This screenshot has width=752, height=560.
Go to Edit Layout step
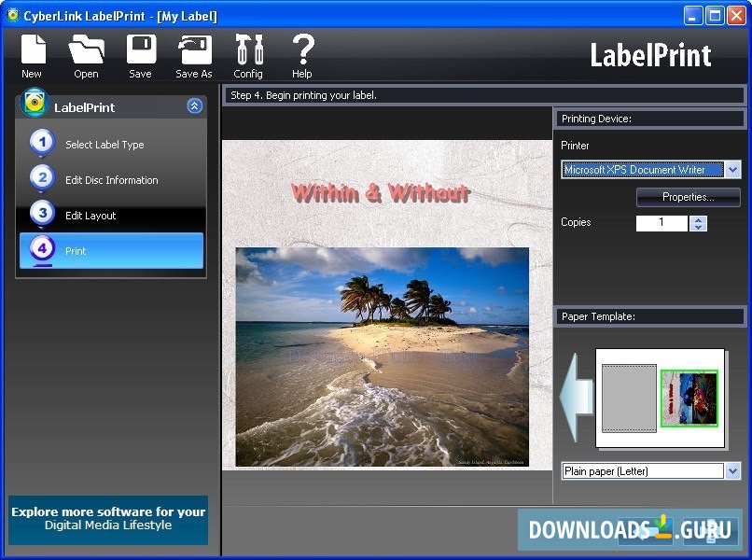tap(91, 216)
